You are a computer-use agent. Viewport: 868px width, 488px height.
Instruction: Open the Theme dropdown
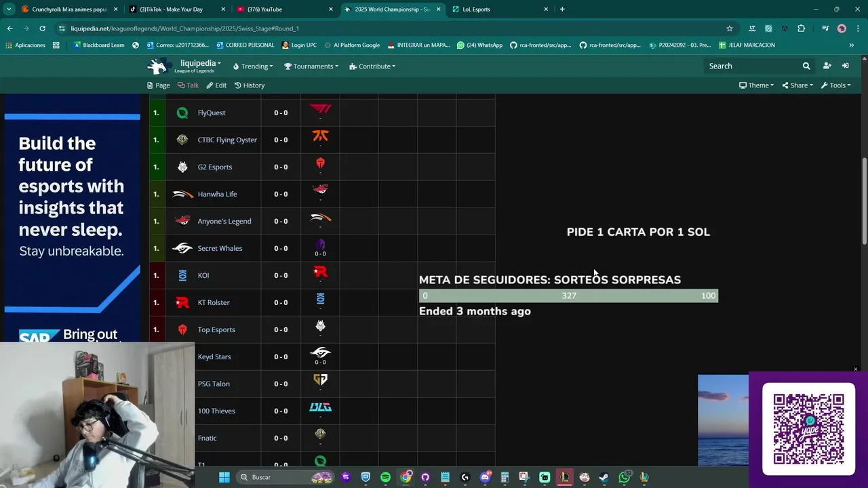coord(756,85)
